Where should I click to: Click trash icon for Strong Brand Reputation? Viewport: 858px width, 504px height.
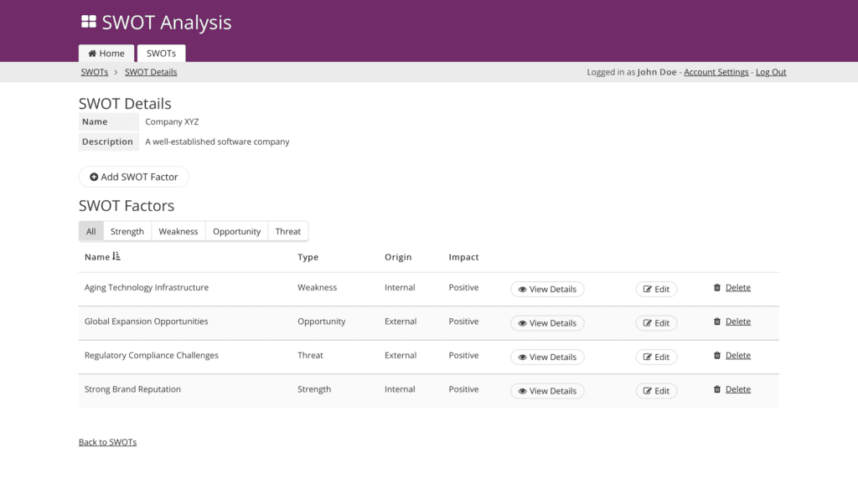[717, 389]
